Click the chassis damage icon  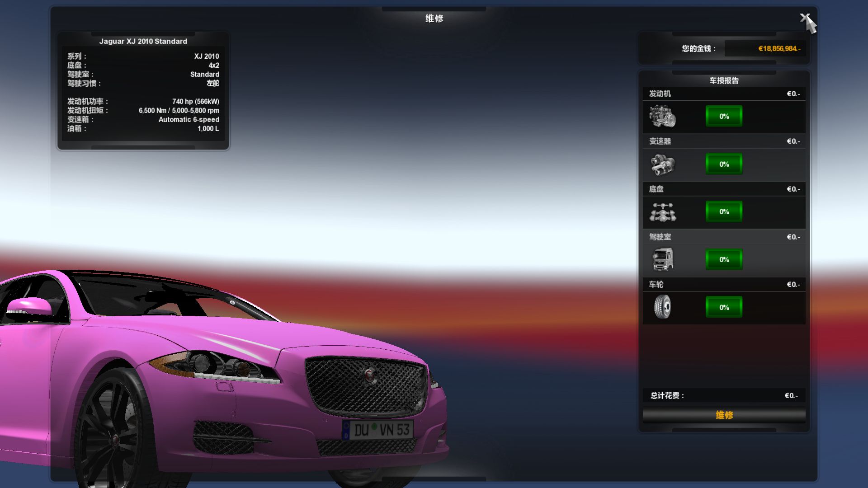pyautogui.click(x=663, y=212)
